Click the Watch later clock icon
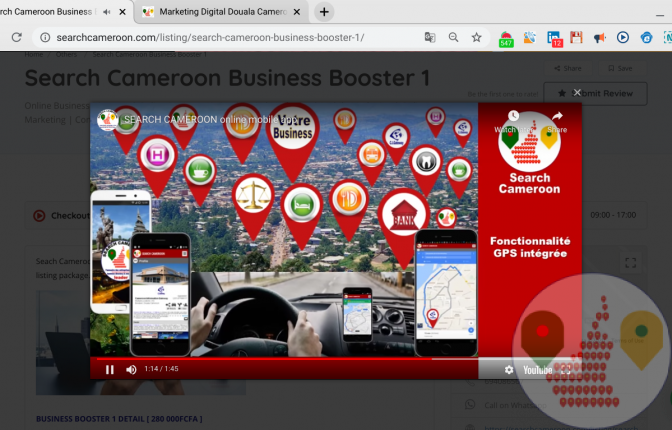 coord(513,116)
